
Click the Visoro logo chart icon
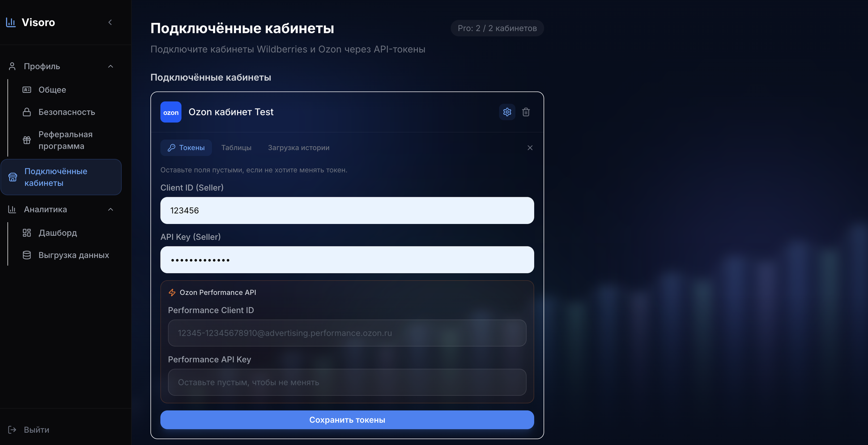tap(11, 22)
